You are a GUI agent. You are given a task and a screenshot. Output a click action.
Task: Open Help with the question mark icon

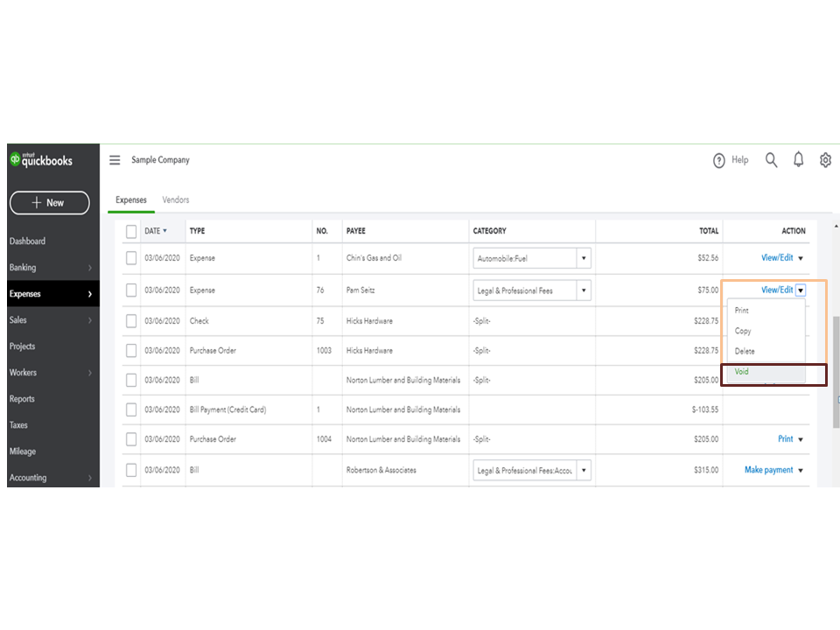[719, 160]
